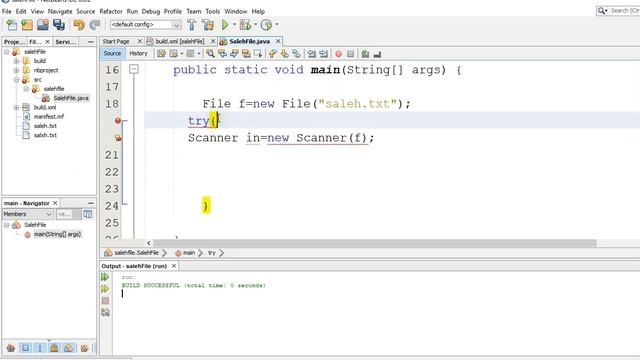Open the File menu

click(7, 11)
